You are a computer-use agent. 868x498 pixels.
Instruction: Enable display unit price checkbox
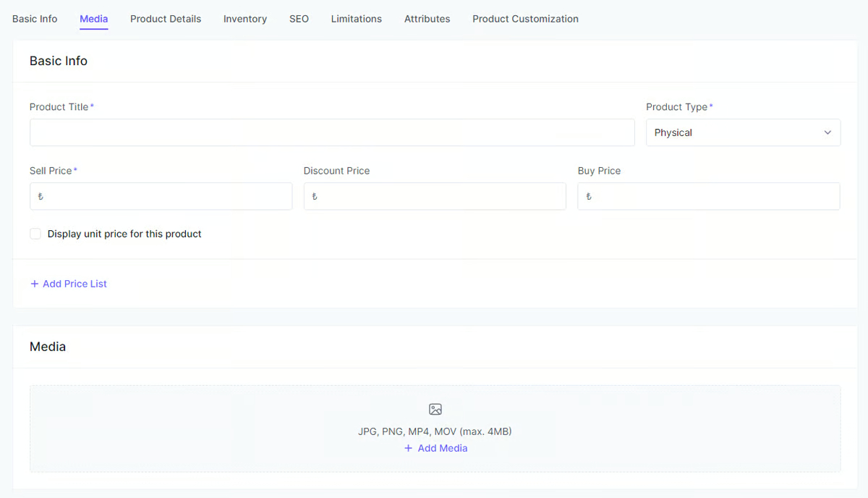(35, 234)
